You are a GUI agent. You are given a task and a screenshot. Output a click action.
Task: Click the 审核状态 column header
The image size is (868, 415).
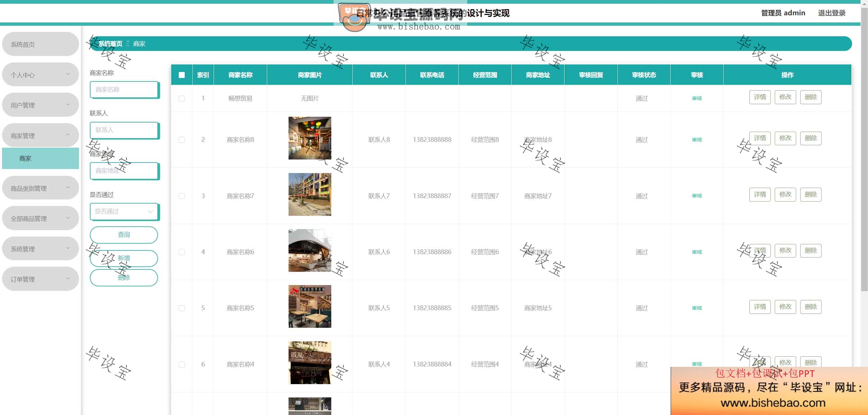pos(644,75)
